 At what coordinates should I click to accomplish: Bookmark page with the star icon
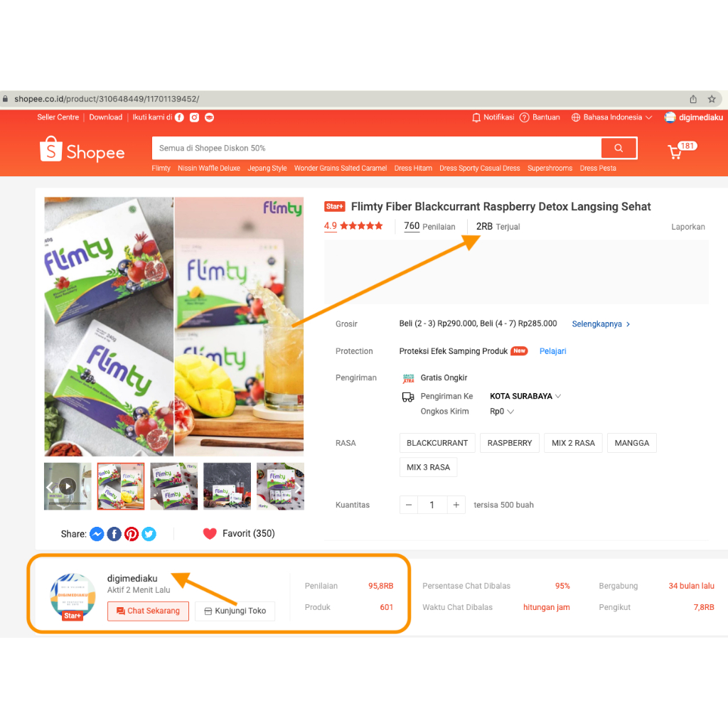click(x=711, y=99)
